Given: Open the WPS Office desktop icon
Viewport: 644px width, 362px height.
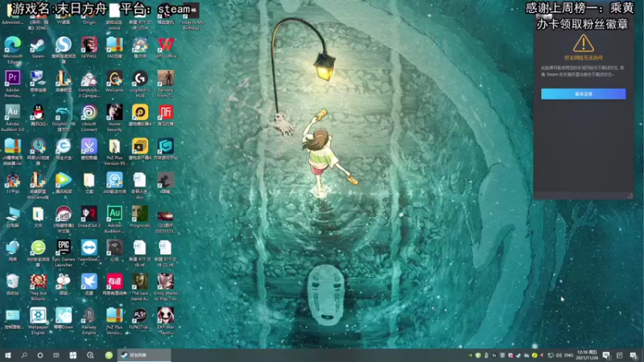Looking at the screenshot, I should (166, 44).
